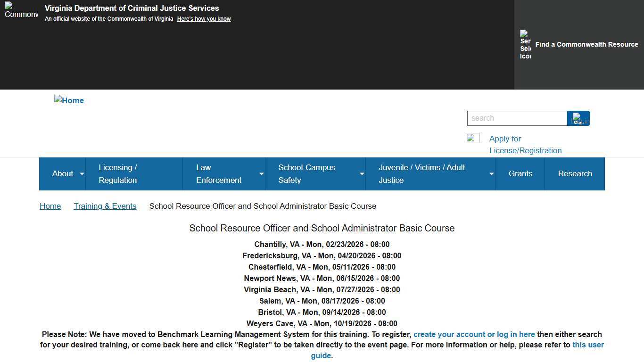
Task: Expand School-Campus Safety dropdown arrow
Action: tap(362, 174)
